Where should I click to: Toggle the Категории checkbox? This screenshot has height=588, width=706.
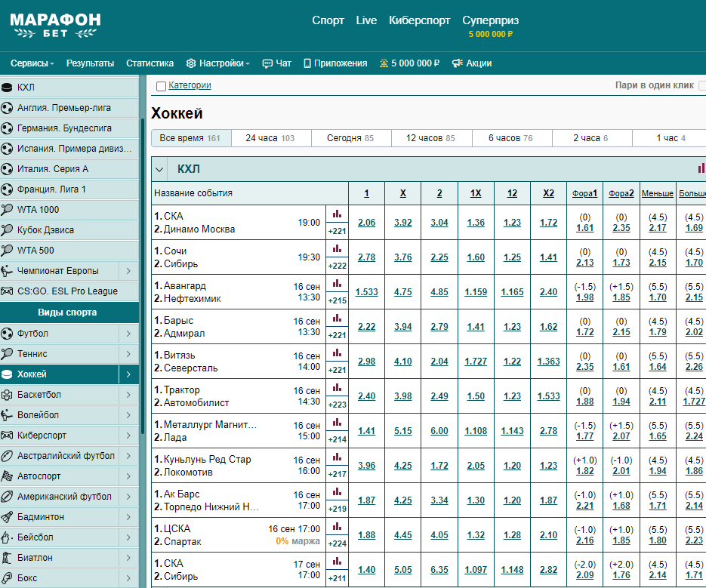click(161, 86)
